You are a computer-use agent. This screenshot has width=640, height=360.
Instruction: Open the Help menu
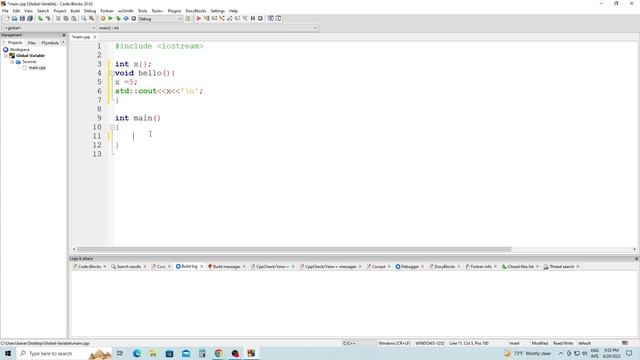pyautogui.click(x=233, y=11)
